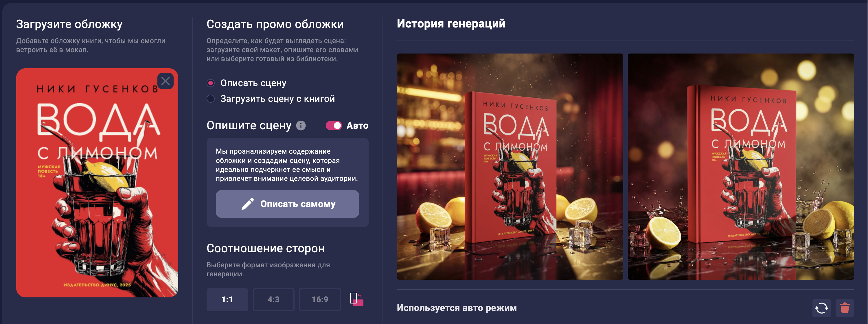This screenshot has width=868, height=324.
Task: Delete the generation with the trash icon
Action: pos(845,308)
